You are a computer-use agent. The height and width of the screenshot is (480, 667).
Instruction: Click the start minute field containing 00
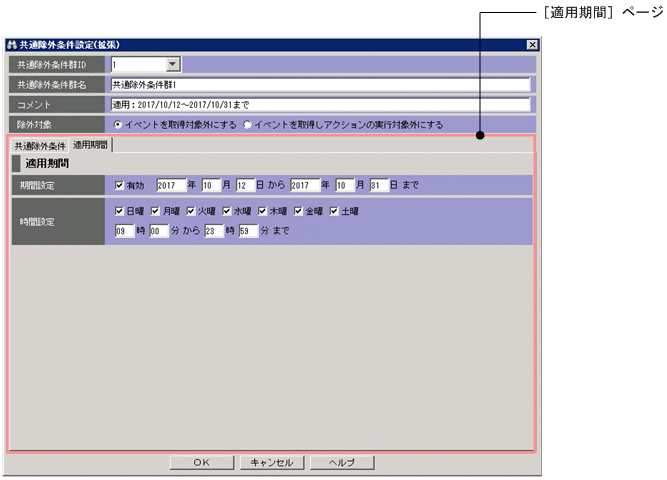tap(159, 231)
